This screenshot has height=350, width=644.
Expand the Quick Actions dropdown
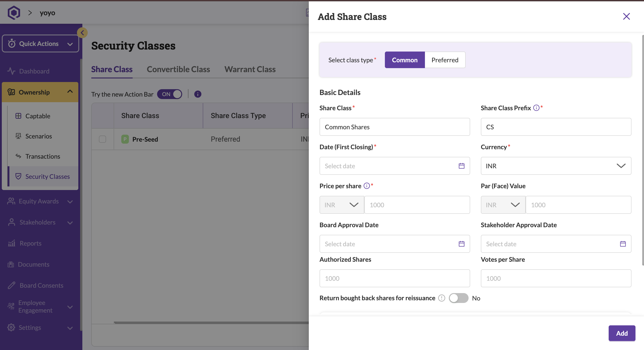[41, 44]
